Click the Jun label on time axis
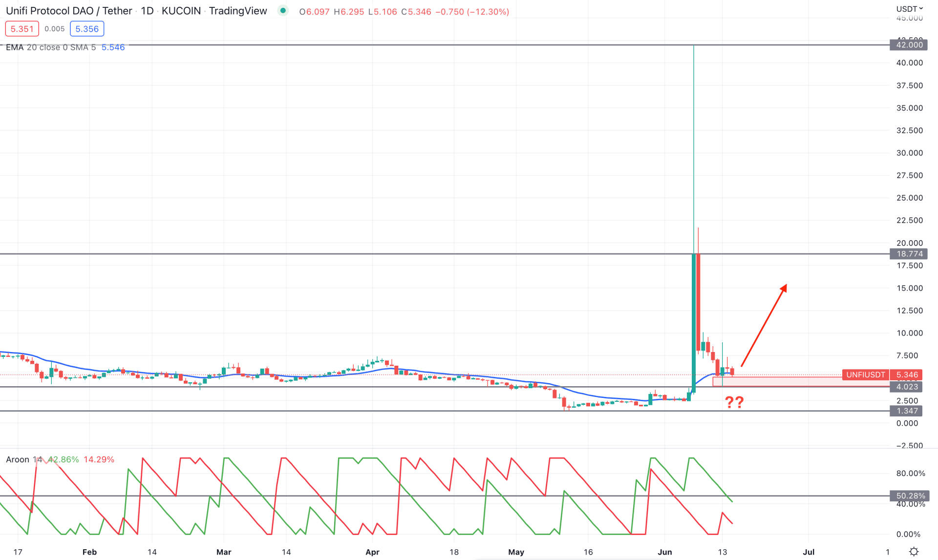The height and width of the screenshot is (560, 938). 665,552
